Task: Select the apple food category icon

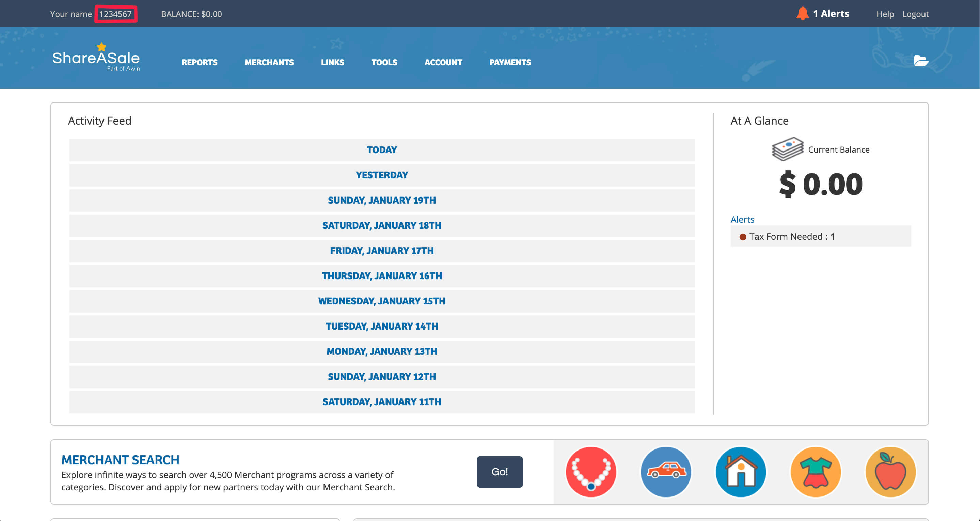Action: click(x=890, y=472)
